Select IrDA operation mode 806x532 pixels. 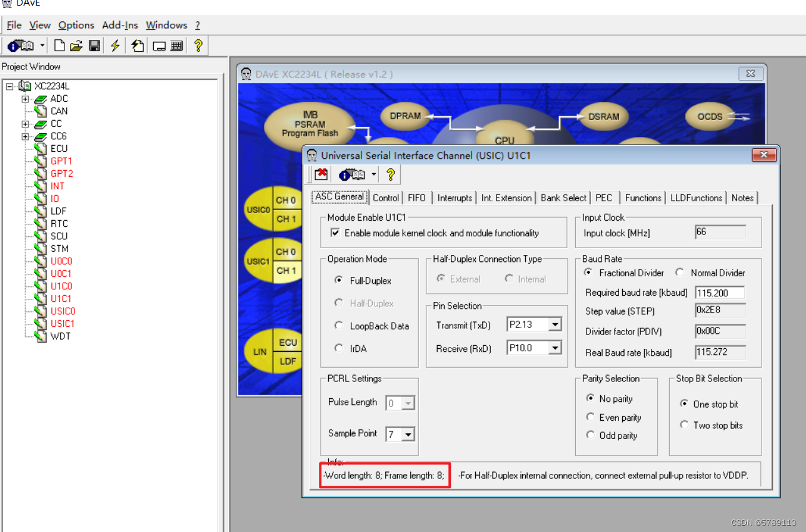[339, 348]
